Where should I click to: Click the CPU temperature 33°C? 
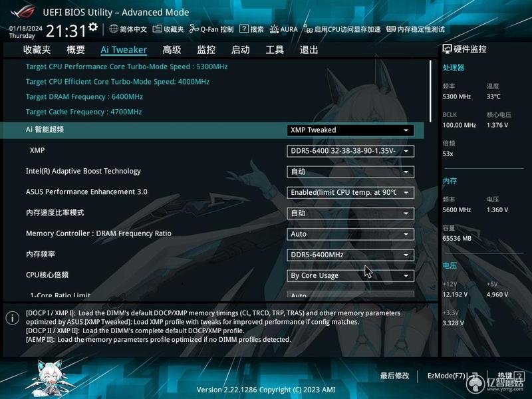click(493, 96)
